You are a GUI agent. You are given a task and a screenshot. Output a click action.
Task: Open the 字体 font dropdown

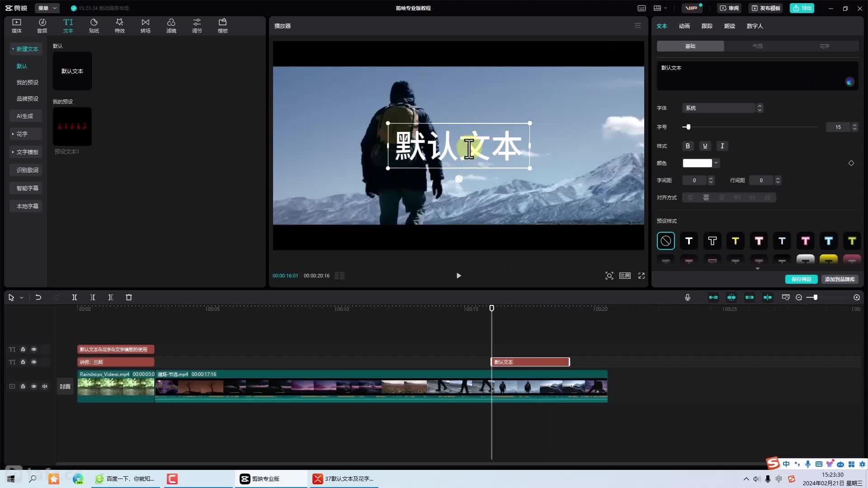coord(722,108)
